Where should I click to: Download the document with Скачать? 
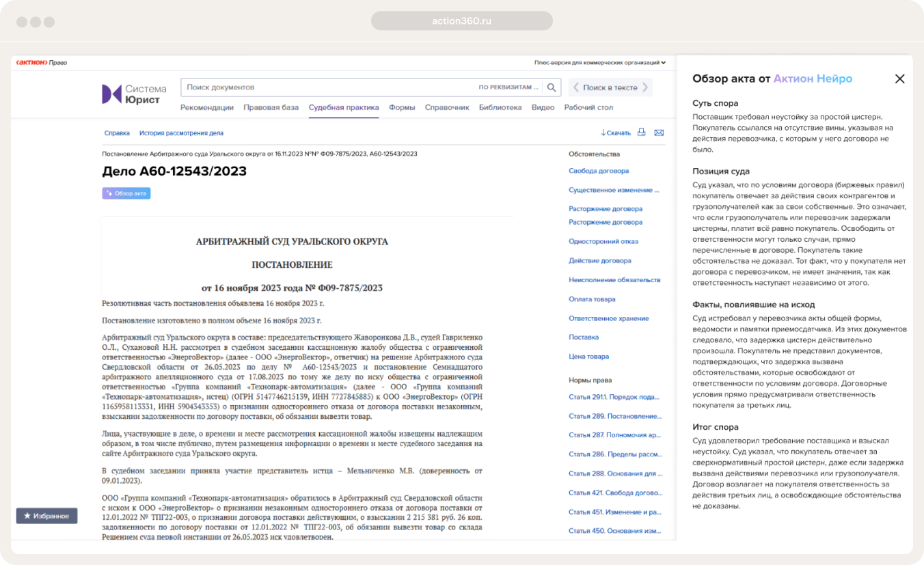pyautogui.click(x=616, y=133)
